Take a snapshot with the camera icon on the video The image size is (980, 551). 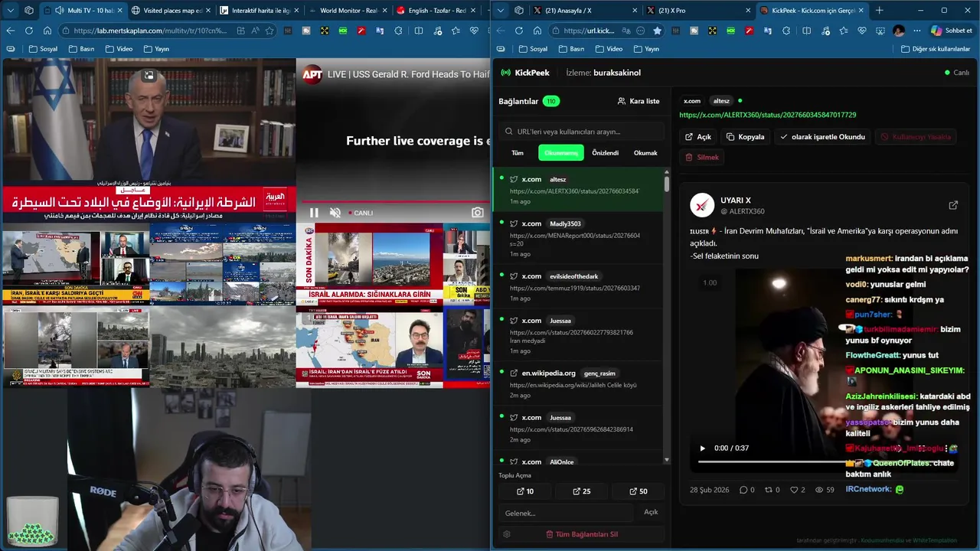click(x=478, y=213)
